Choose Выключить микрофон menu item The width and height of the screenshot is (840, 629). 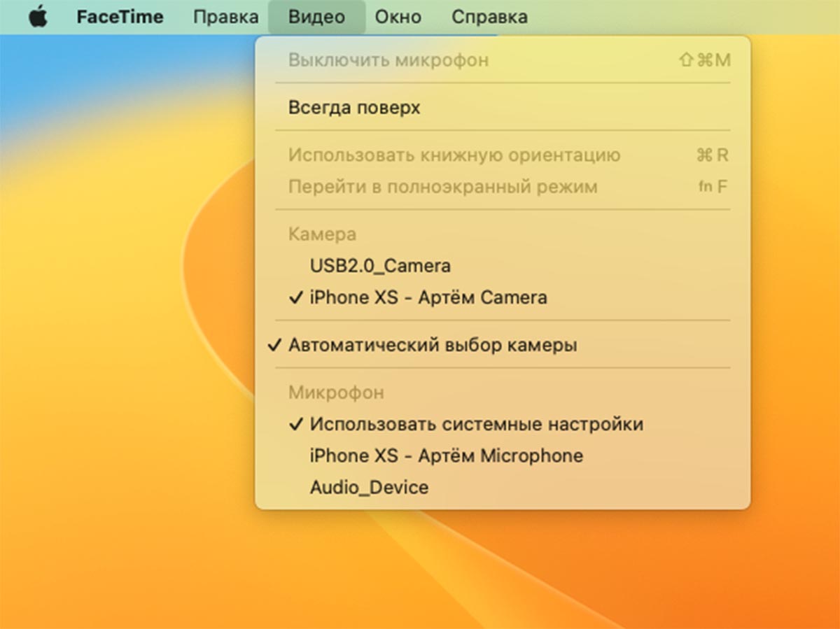coord(503,60)
